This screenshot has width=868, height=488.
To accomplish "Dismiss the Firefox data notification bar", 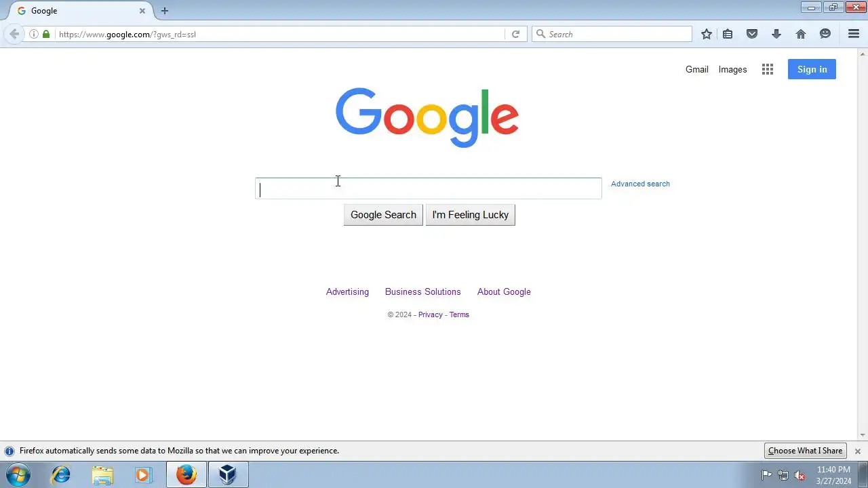I will pyautogui.click(x=857, y=451).
